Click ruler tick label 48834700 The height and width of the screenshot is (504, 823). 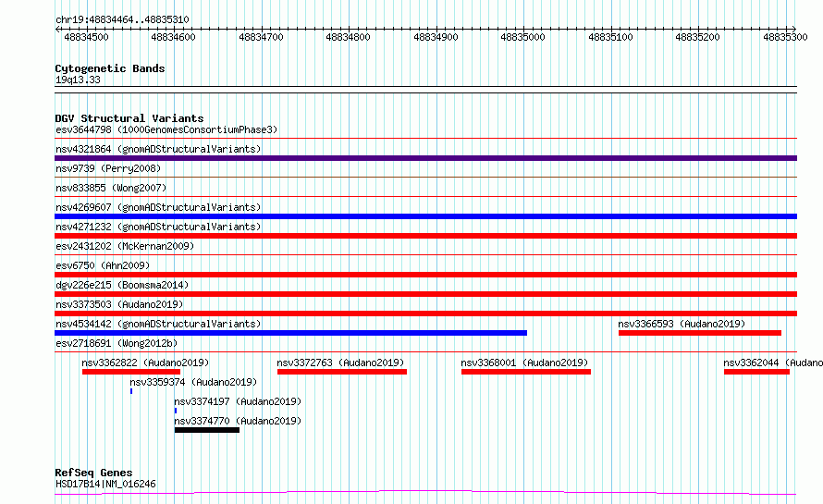[x=261, y=37]
